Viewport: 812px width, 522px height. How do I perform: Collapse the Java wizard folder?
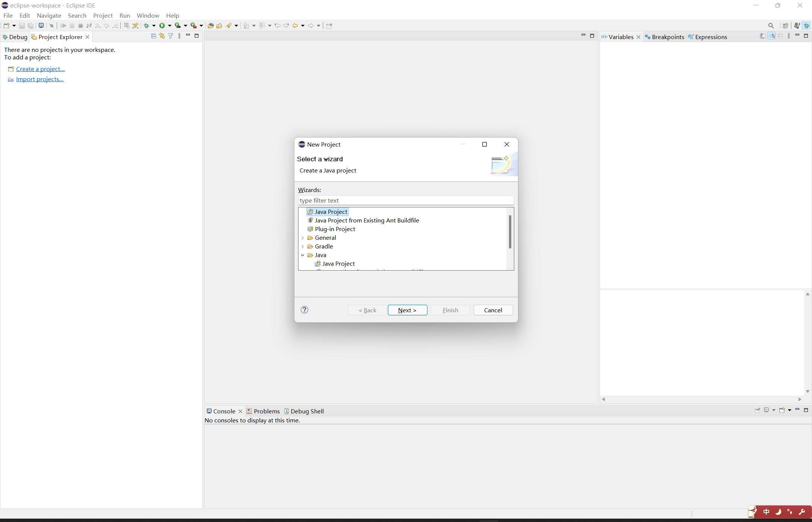[x=303, y=255]
